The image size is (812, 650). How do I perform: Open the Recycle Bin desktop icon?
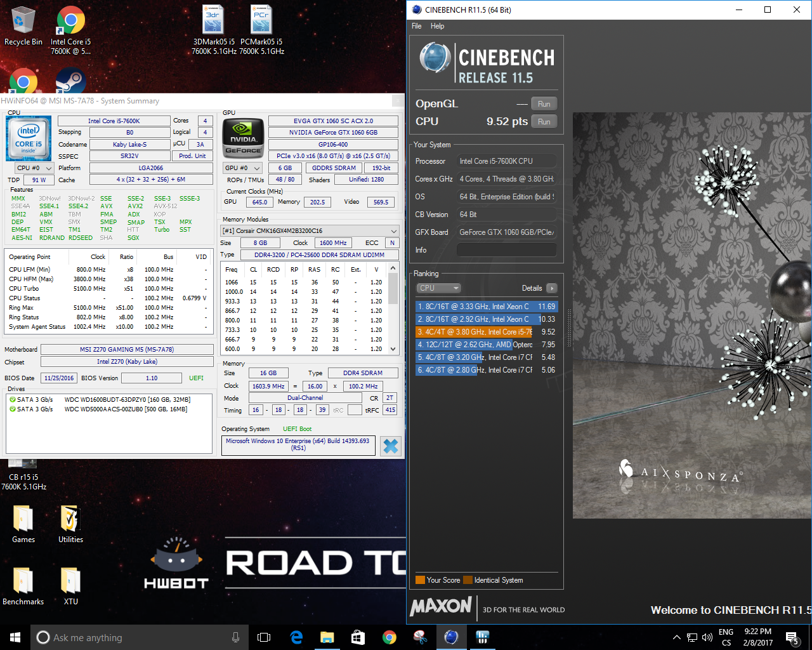point(23,27)
